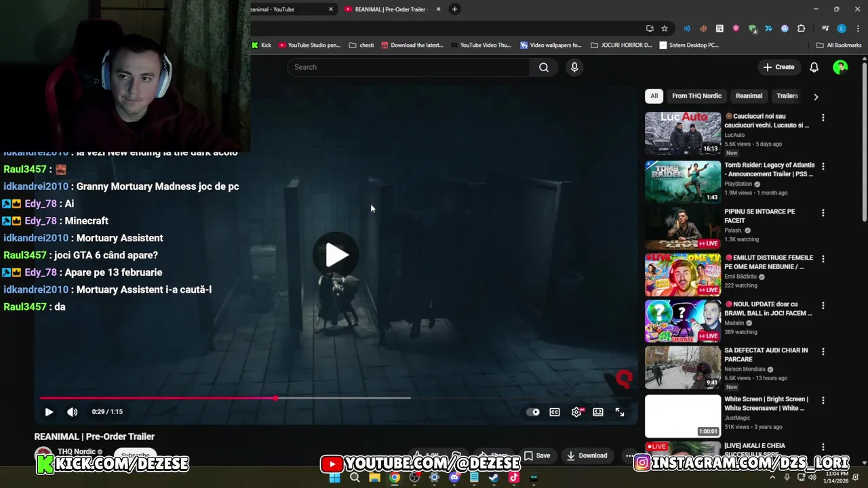Open TikTok from the taskbar
Viewport: 868px width, 488px height.
(x=513, y=477)
